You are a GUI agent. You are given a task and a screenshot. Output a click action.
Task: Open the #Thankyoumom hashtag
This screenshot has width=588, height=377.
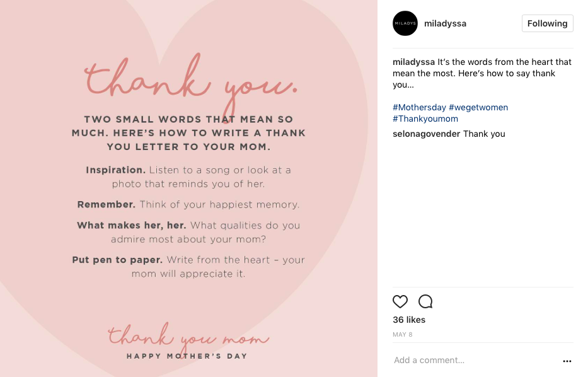click(425, 119)
